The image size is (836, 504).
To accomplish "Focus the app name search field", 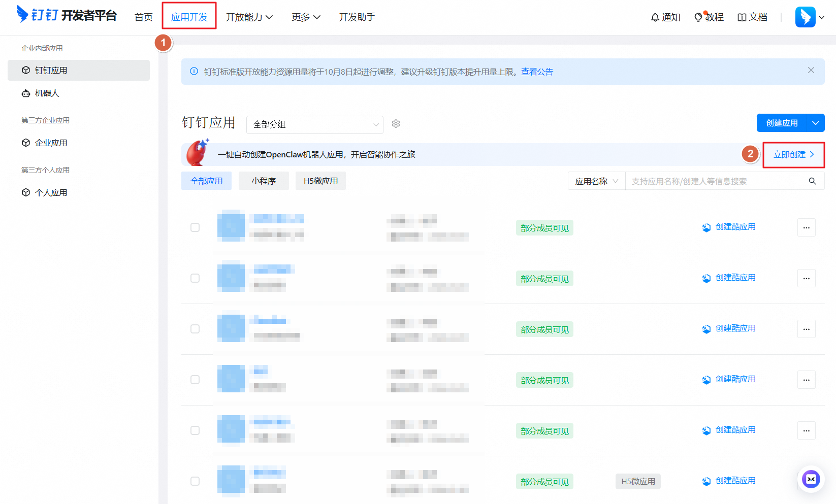I will pos(716,181).
